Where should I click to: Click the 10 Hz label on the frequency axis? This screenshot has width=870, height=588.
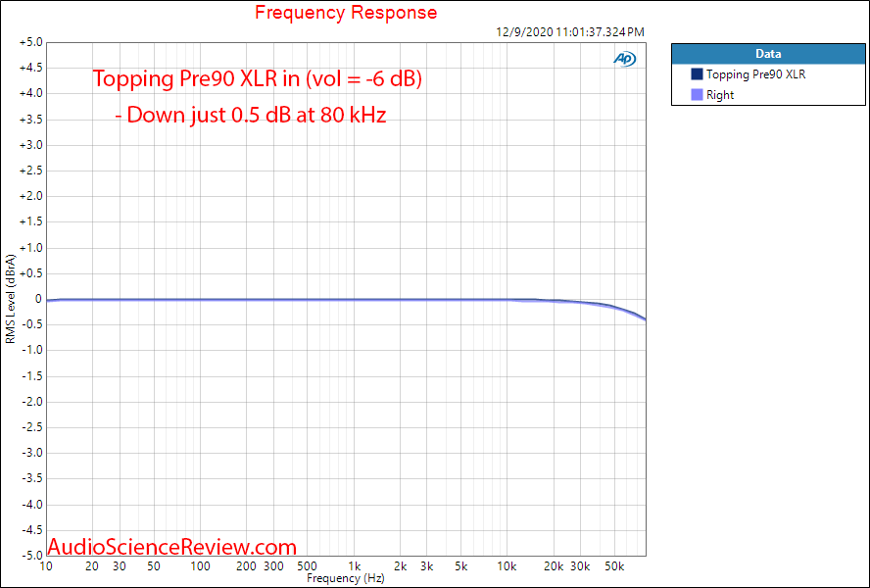click(x=46, y=566)
